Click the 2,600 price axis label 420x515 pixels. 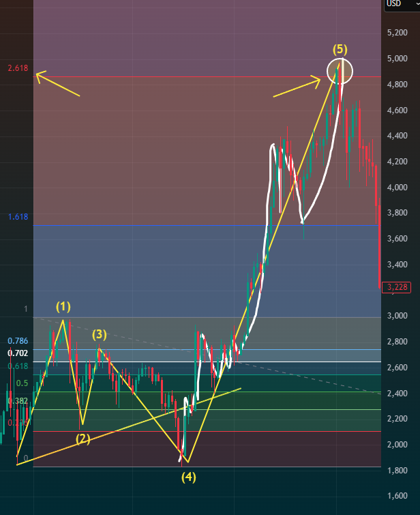click(x=397, y=368)
